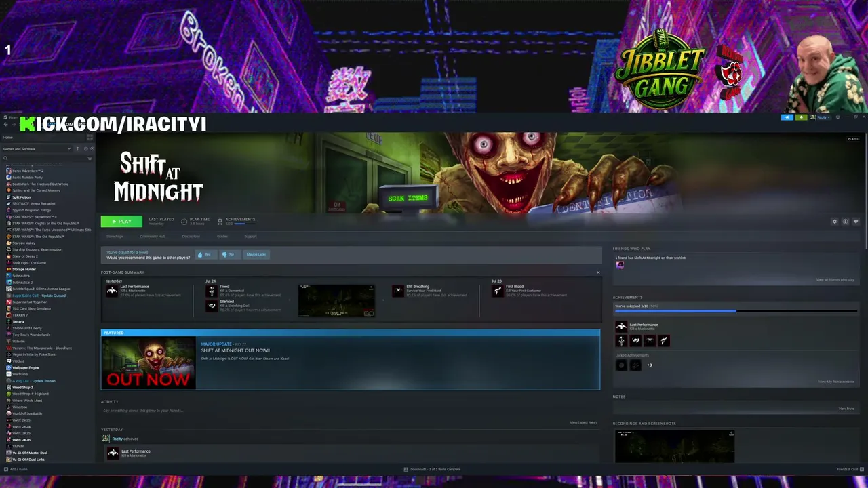
Task: Click the Achievements stat in the play bar
Action: [237, 221]
